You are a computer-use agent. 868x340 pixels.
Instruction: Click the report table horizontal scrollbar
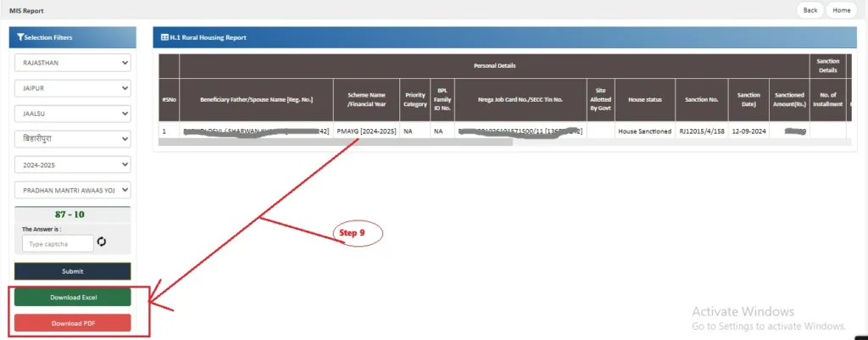336,142
